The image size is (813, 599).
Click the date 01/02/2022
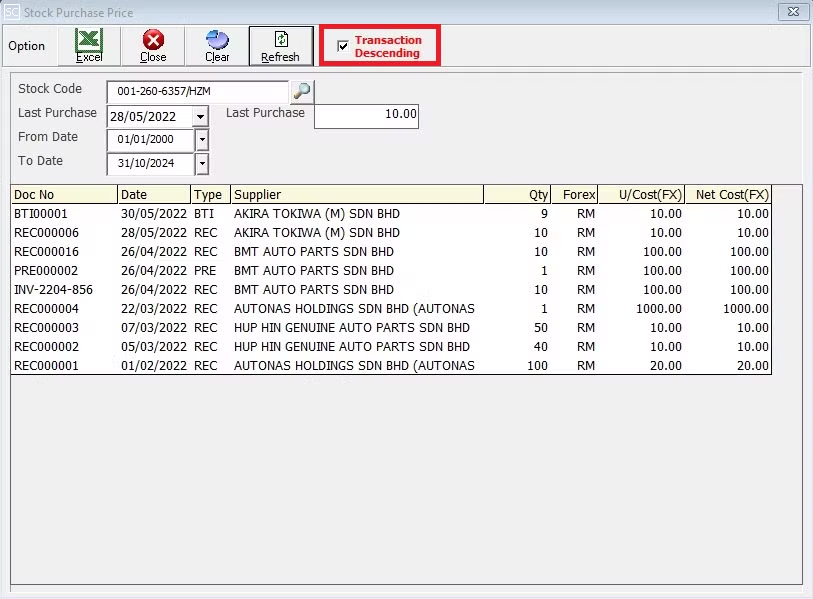coord(153,366)
